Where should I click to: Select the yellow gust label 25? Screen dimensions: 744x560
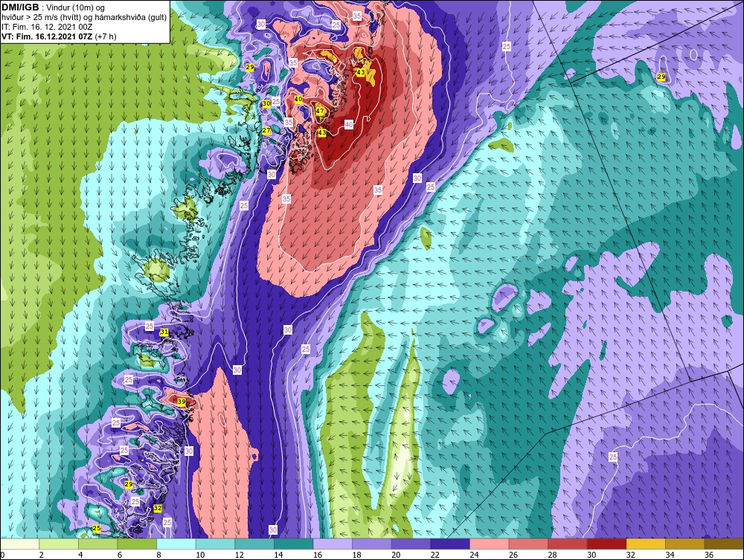point(97,528)
